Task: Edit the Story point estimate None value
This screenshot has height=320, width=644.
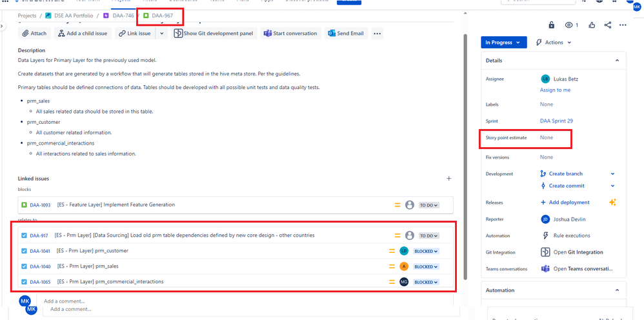Action: (x=547, y=137)
